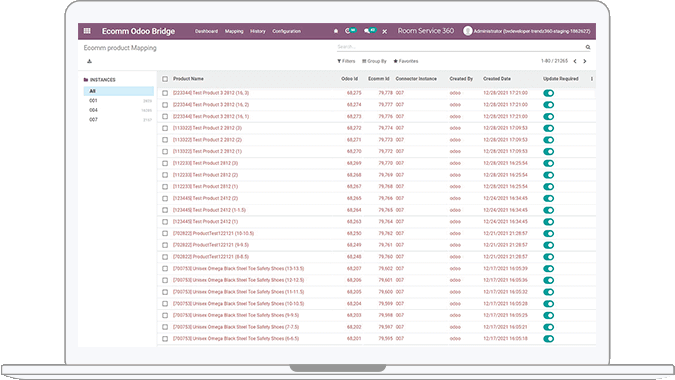675x380 pixels.
Task: Check Safety Shoes (6-6.5) row checkbox
Action: point(165,339)
